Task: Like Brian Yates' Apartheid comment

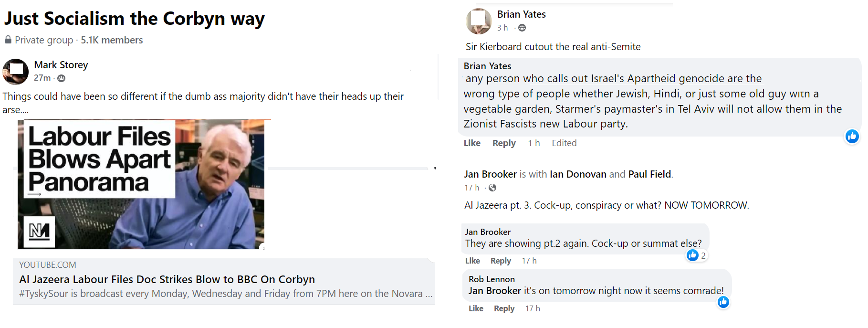Action: [x=472, y=143]
